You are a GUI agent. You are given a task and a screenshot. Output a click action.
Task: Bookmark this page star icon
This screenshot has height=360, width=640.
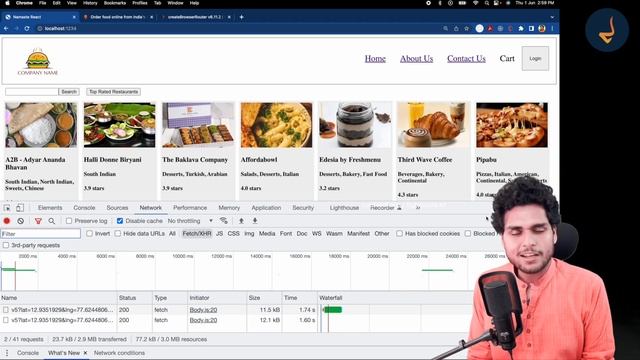click(x=467, y=29)
